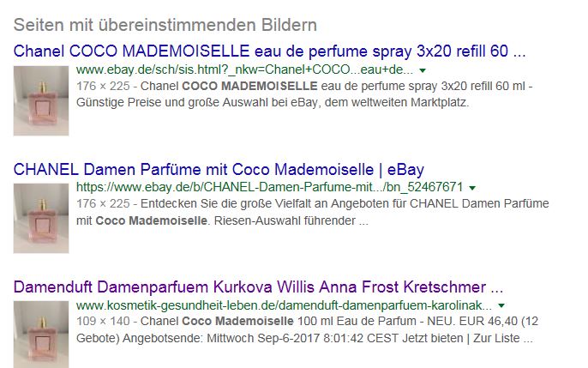
Task: Click the bold Coco Mademoiselle text in second snippet
Action: click(x=152, y=220)
